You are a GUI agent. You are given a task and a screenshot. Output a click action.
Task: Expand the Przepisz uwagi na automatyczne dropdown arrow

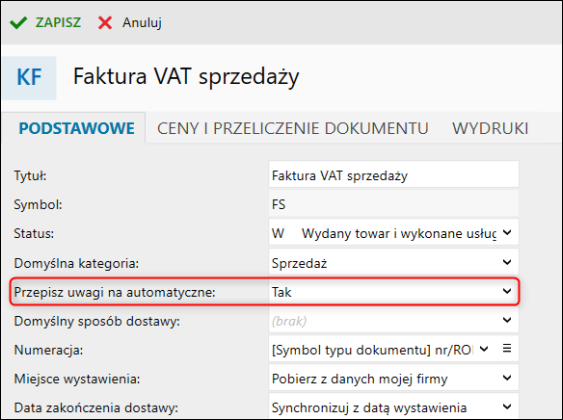pyautogui.click(x=507, y=291)
